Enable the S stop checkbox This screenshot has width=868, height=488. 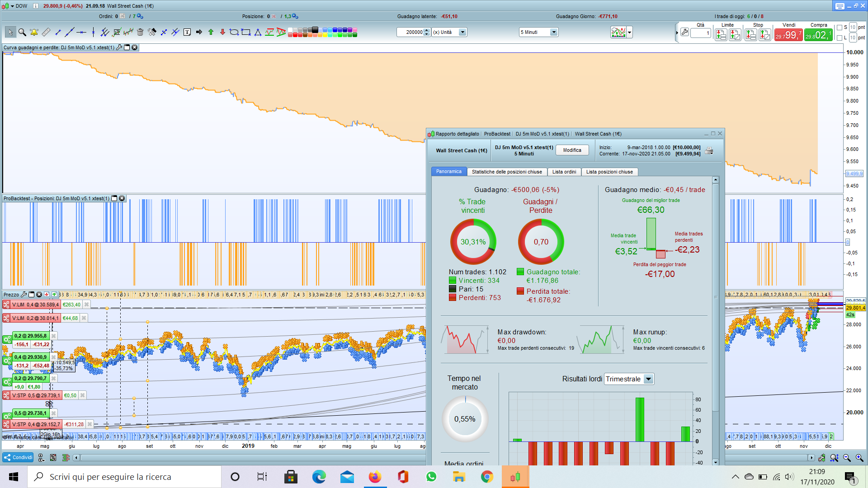[840, 28]
